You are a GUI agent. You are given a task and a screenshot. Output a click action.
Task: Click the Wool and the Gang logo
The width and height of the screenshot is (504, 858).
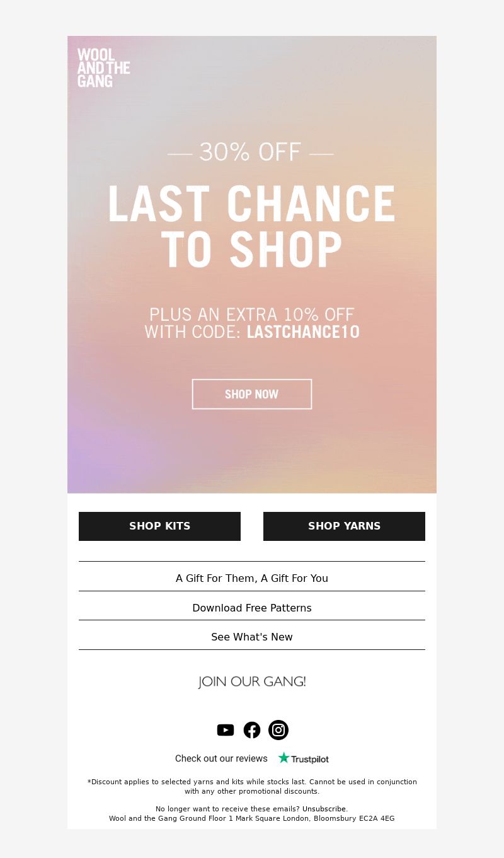tap(104, 68)
